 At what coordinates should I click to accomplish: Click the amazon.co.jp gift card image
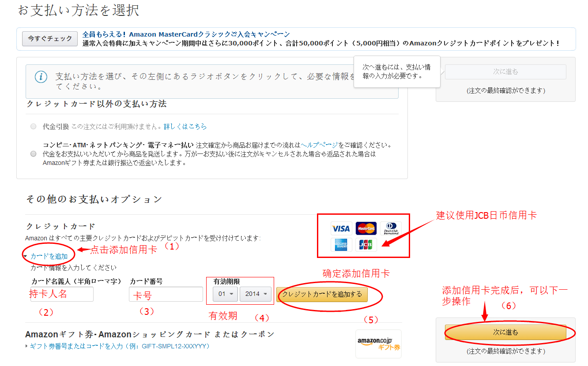pyautogui.click(x=378, y=344)
